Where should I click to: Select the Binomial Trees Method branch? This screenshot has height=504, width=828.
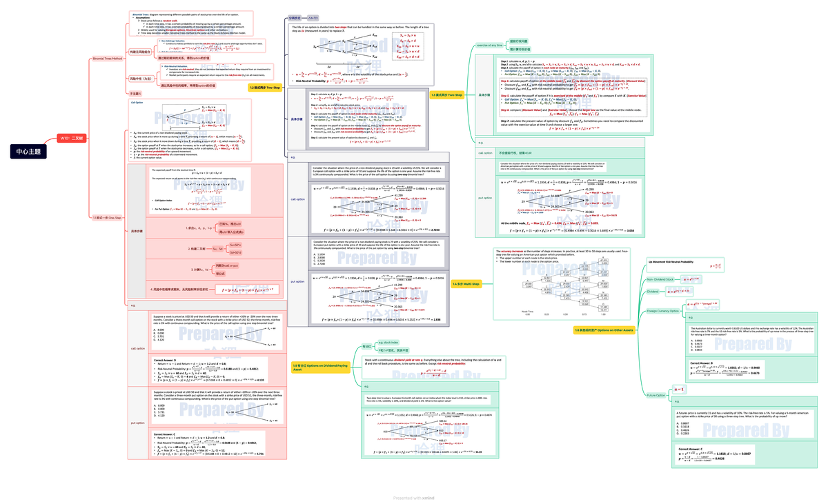coord(108,59)
